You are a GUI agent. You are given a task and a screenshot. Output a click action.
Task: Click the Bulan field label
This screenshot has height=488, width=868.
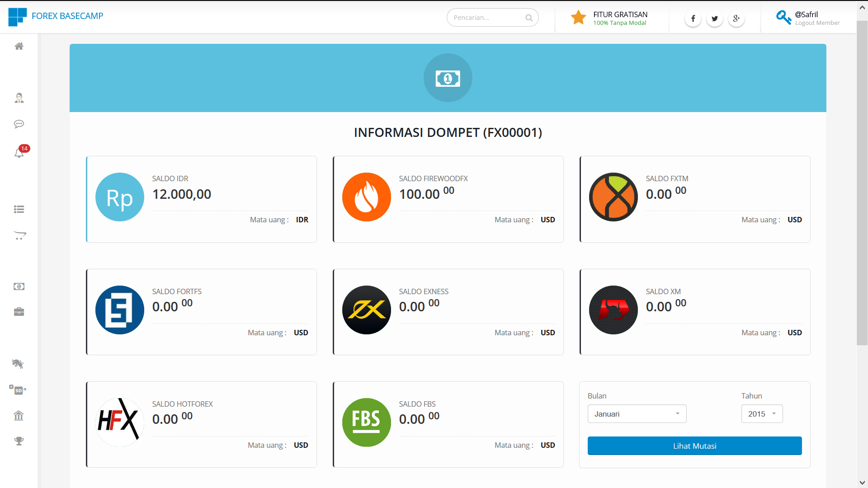[597, 396]
